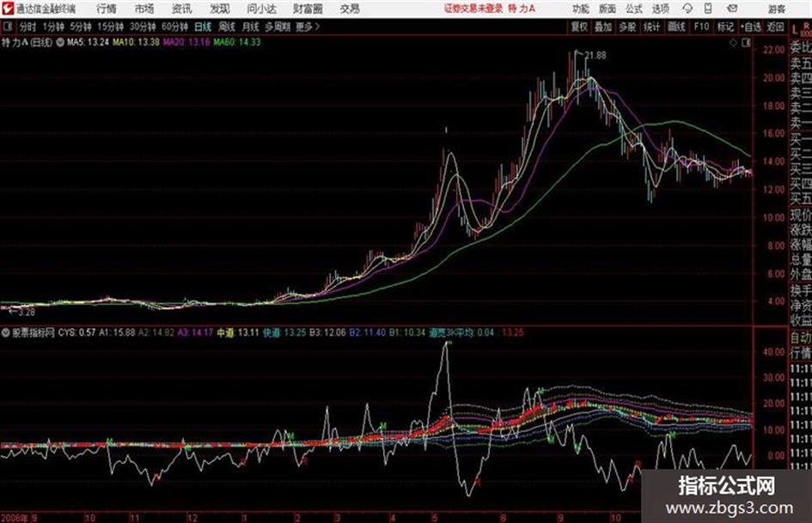Click the MA5: 13.24 indicator label
The image size is (812, 523).
pyautogui.click(x=88, y=42)
